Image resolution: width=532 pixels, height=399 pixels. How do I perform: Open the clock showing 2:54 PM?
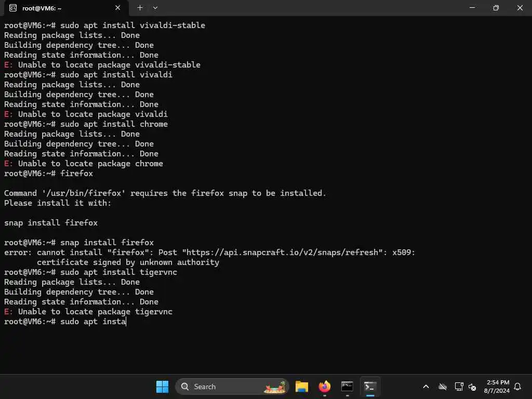(x=497, y=387)
